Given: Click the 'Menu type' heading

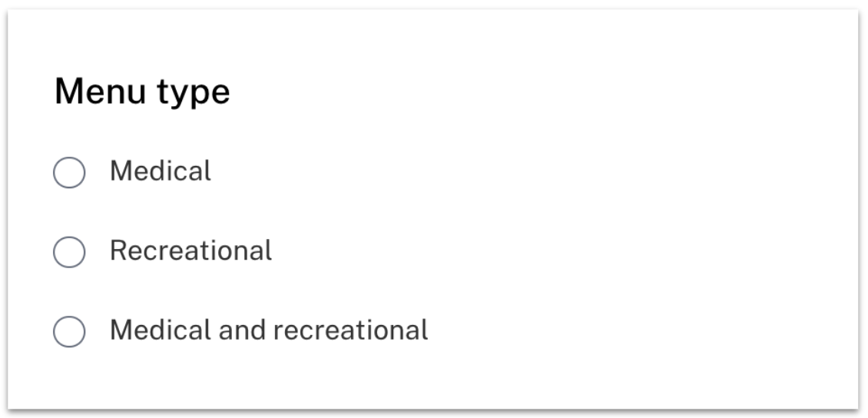Looking at the screenshot, I should (x=142, y=92).
